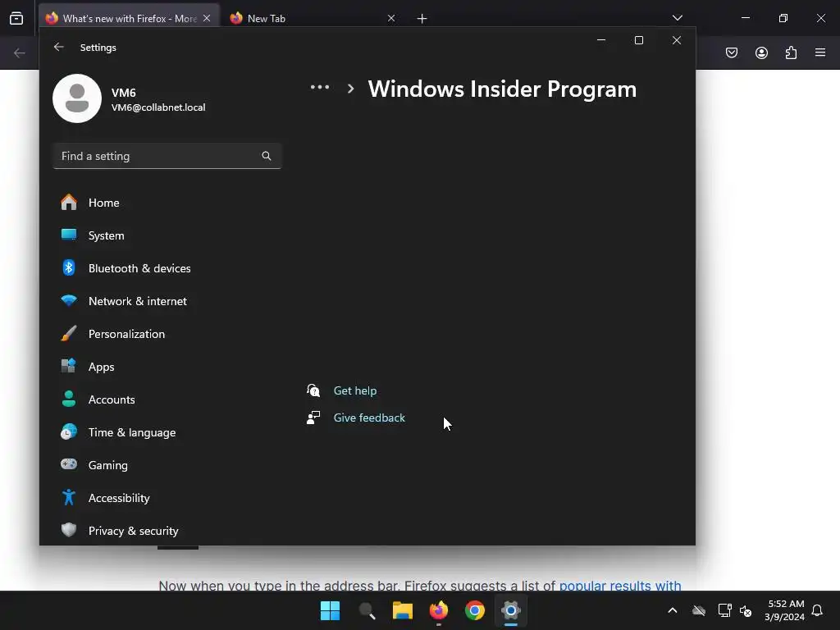
Task: Click the search magnifier in Settings search box
Action: (x=267, y=156)
